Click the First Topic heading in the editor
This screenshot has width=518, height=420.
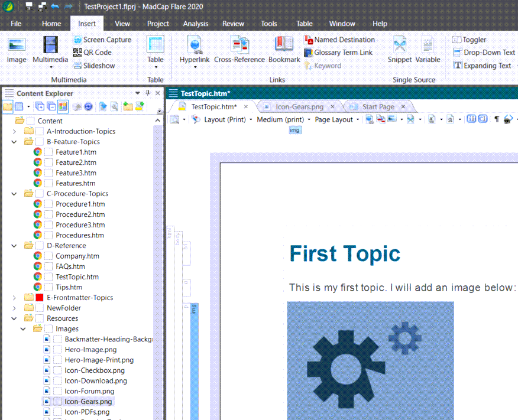[345, 253]
